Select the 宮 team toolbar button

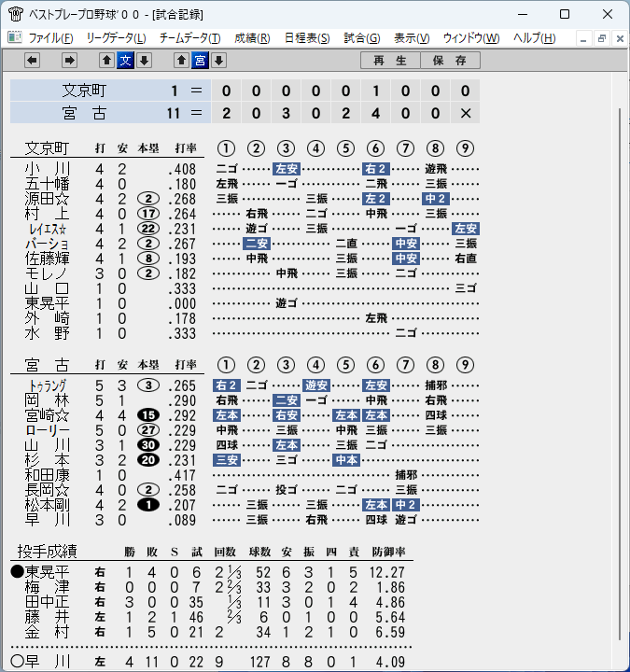click(x=200, y=61)
